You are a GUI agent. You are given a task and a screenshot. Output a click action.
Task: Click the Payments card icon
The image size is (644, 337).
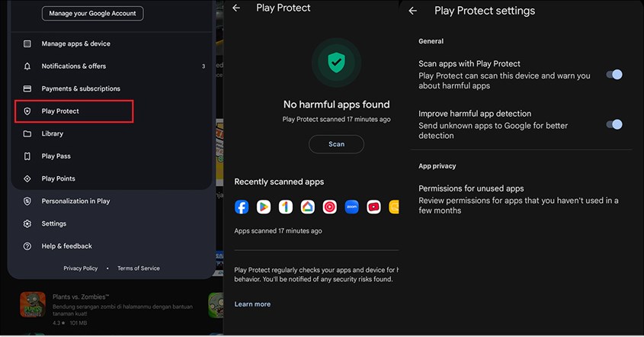(x=27, y=88)
